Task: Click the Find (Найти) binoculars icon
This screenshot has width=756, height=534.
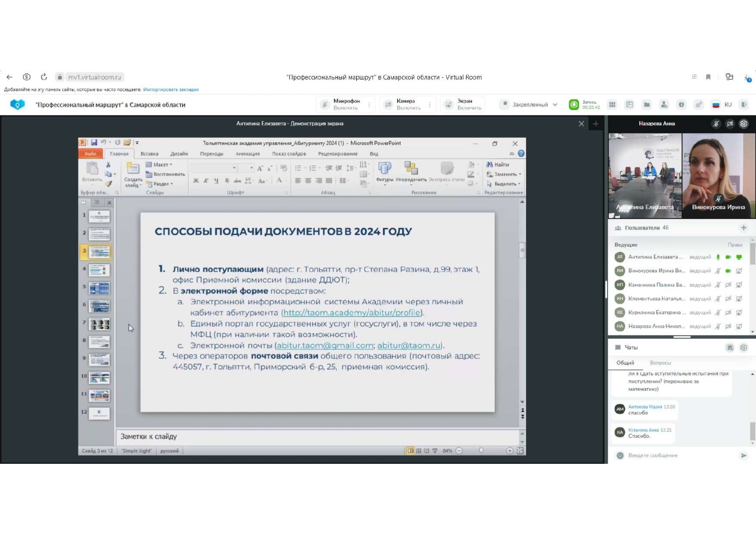Action: pyautogui.click(x=489, y=165)
